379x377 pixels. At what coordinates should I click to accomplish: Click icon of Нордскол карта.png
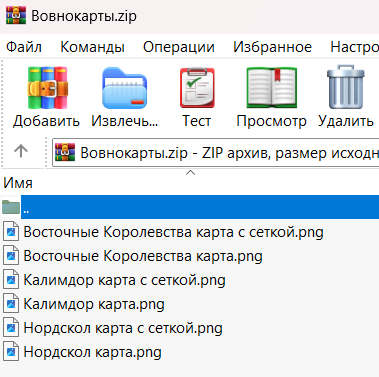click(11, 351)
